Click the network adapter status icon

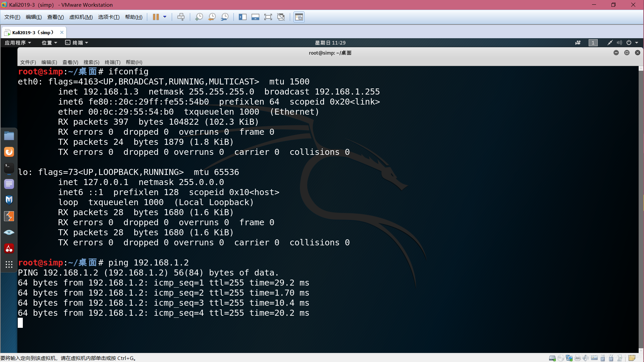569,358
